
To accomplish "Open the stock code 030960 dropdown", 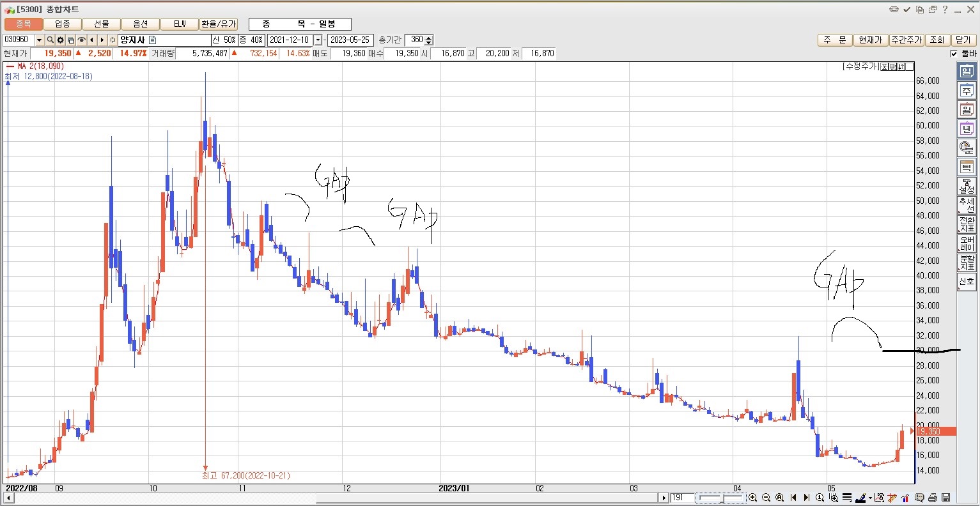I will coord(39,40).
